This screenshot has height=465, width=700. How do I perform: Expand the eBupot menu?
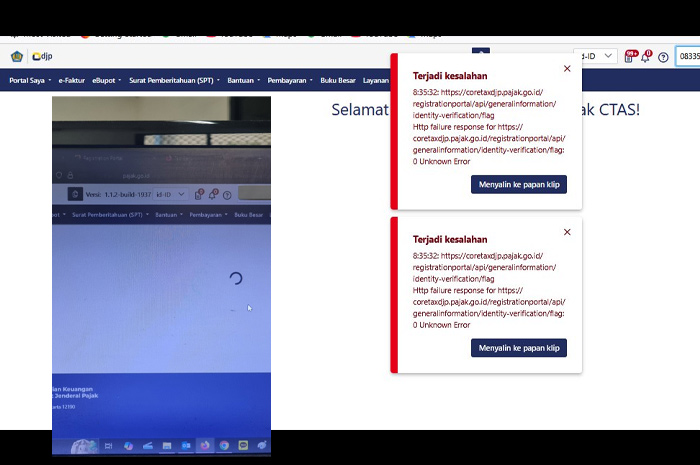click(107, 80)
